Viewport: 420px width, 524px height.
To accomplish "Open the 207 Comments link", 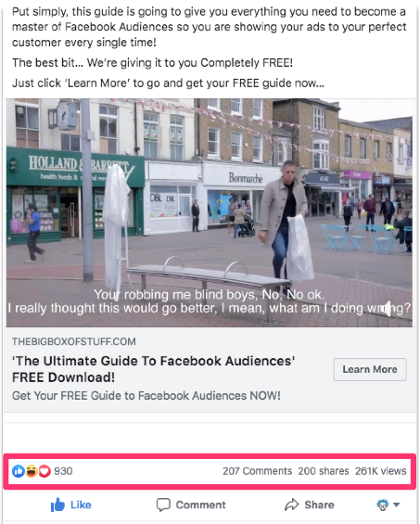I will (257, 471).
